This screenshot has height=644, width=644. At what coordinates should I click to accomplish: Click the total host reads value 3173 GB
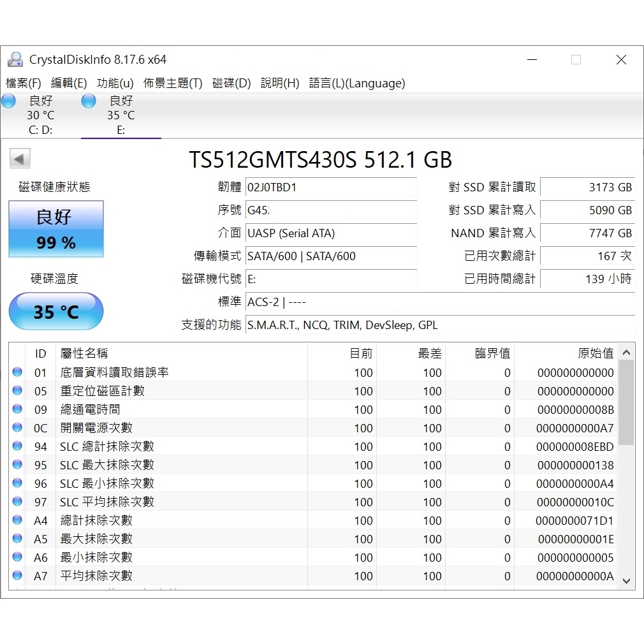tap(588, 187)
